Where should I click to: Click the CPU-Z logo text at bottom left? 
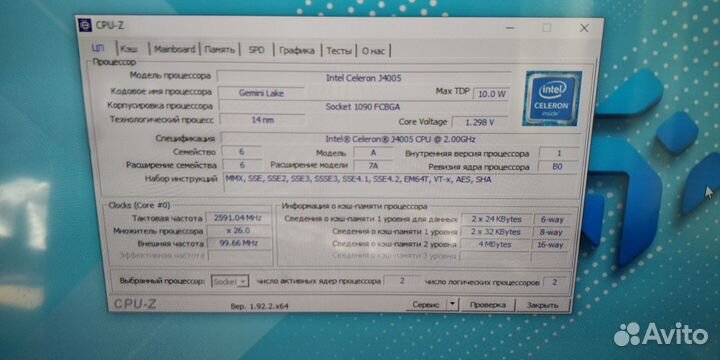click(135, 304)
